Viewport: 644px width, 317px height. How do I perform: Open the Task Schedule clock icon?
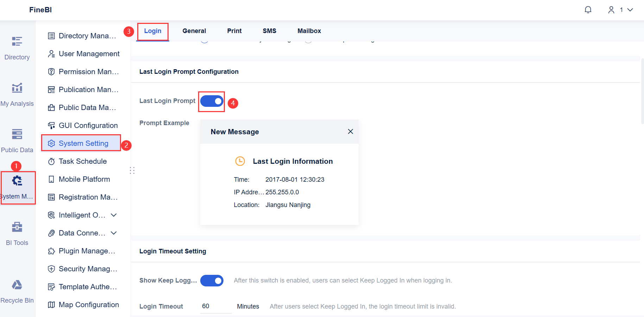(x=51, y=161)
